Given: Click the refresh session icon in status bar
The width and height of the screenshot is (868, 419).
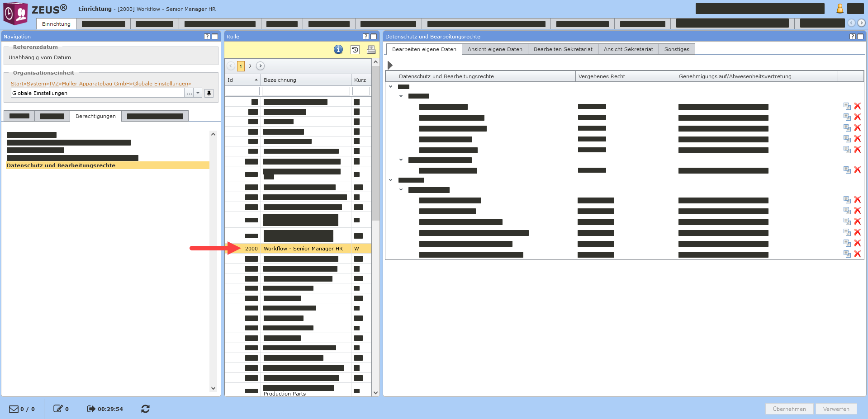Looking at the screenshot, I should click(145, 409).
